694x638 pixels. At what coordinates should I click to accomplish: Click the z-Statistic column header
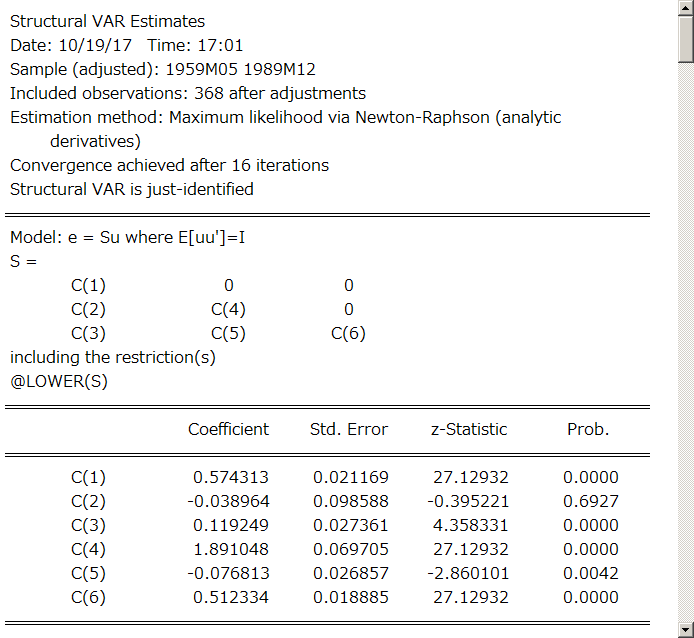point(469,429)
